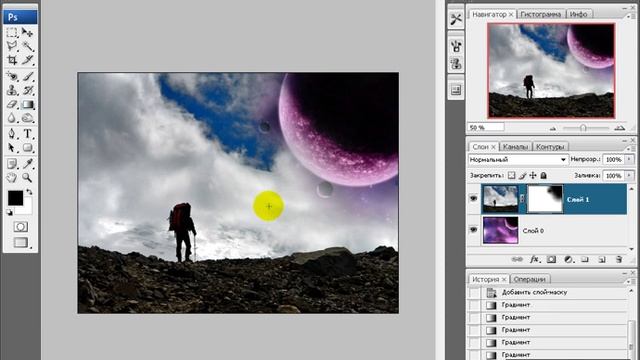Viewport: 640px width, 360px height.
Task: Switch to the Гистограмма tab
Action: pyautogui.click(x=541, y=14)
